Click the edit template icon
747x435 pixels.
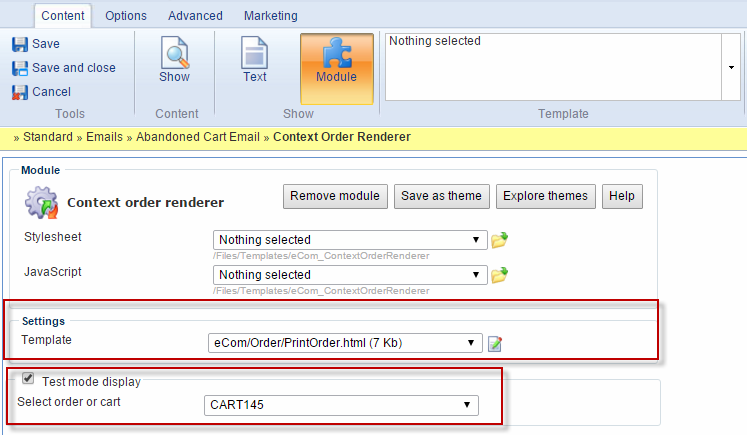(x=495, y=344)
